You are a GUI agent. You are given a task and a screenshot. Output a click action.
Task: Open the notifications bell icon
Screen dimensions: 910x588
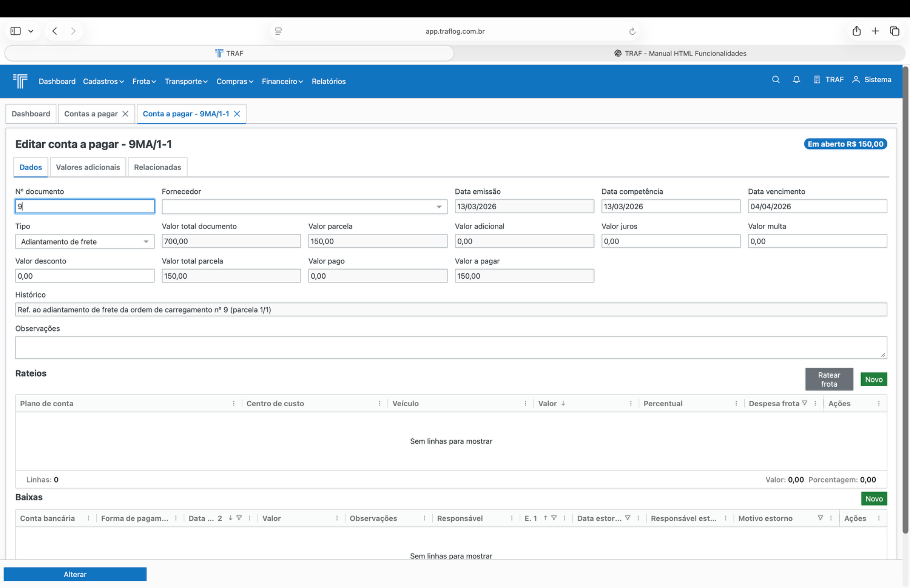[x=796, y=80]
